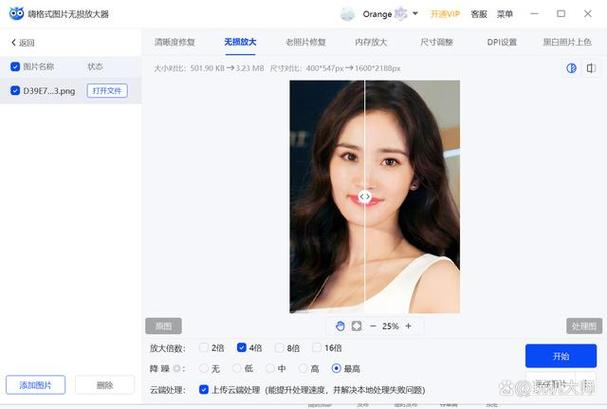Zoom in with the plus icon

coord(408,326)
